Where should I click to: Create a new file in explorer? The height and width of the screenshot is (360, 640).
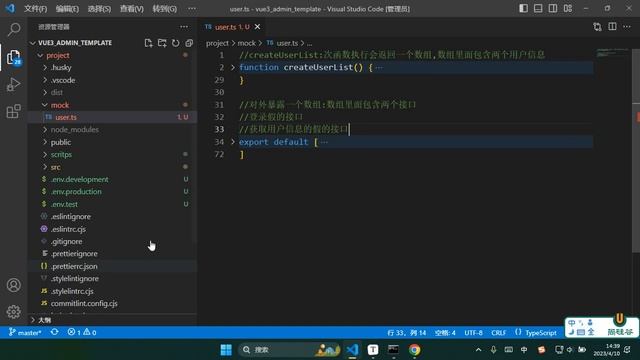point(149,43)
